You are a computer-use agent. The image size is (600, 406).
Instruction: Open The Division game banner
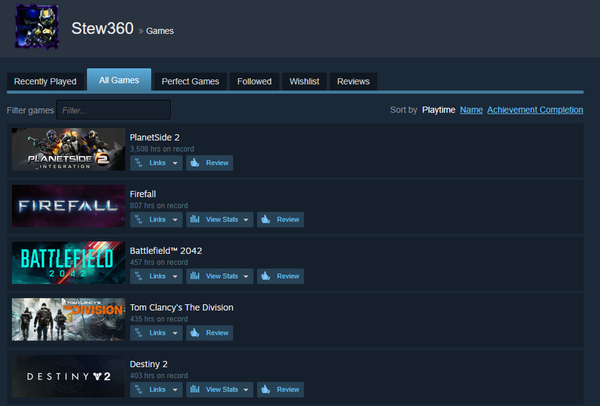tap(68, 319)
